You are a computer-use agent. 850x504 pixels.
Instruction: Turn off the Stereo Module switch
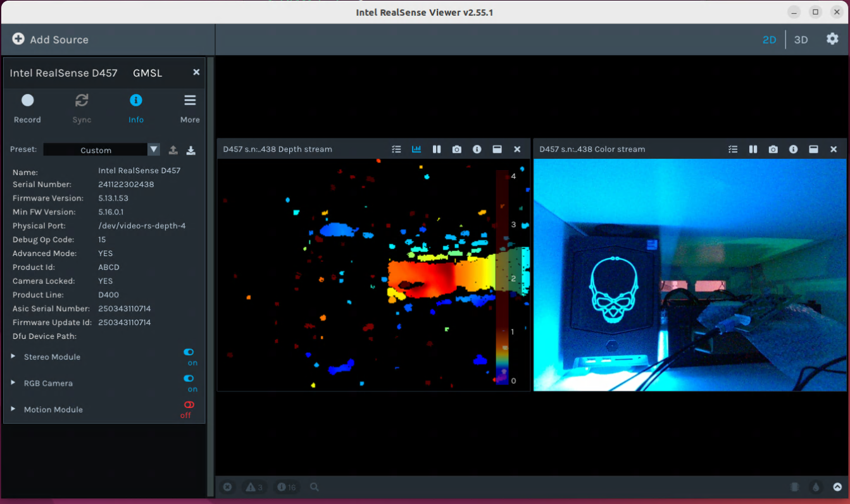coord(189,352)
